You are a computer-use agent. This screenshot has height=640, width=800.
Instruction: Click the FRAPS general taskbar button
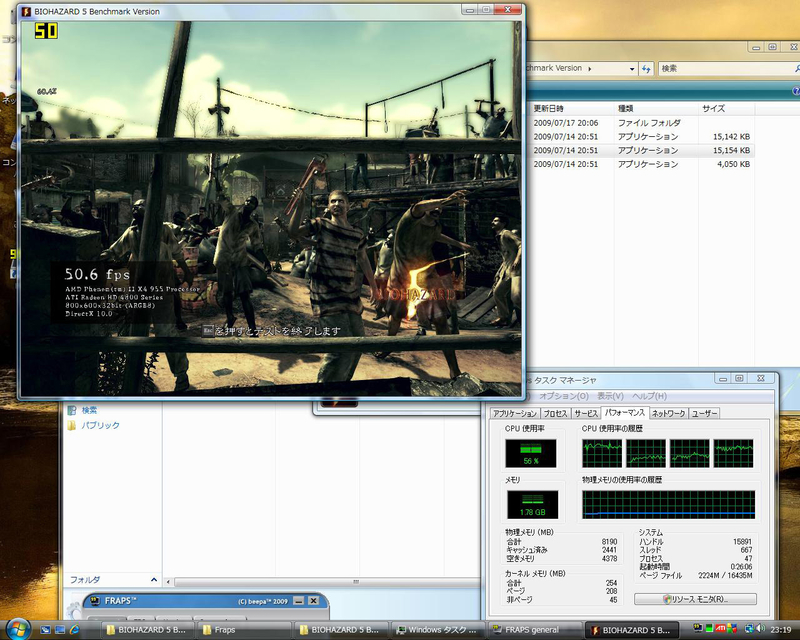(534, 630)
